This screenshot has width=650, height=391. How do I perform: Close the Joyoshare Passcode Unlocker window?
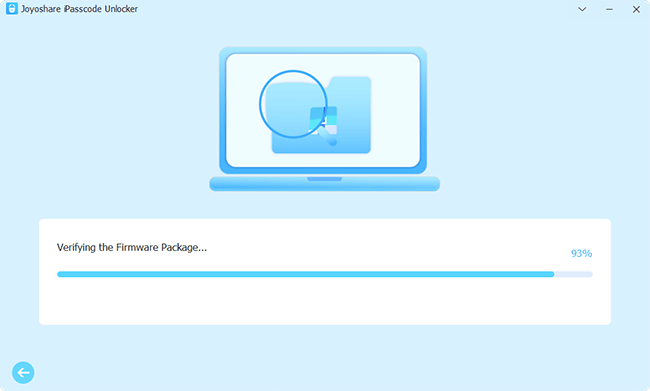(636, 9)
